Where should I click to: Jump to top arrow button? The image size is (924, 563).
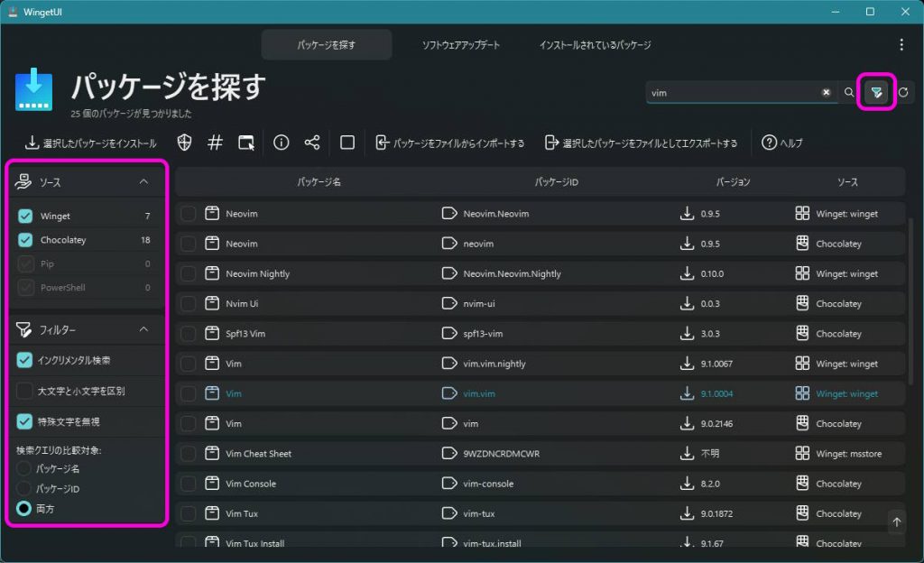pyautogui.click(x=896, y=521)
